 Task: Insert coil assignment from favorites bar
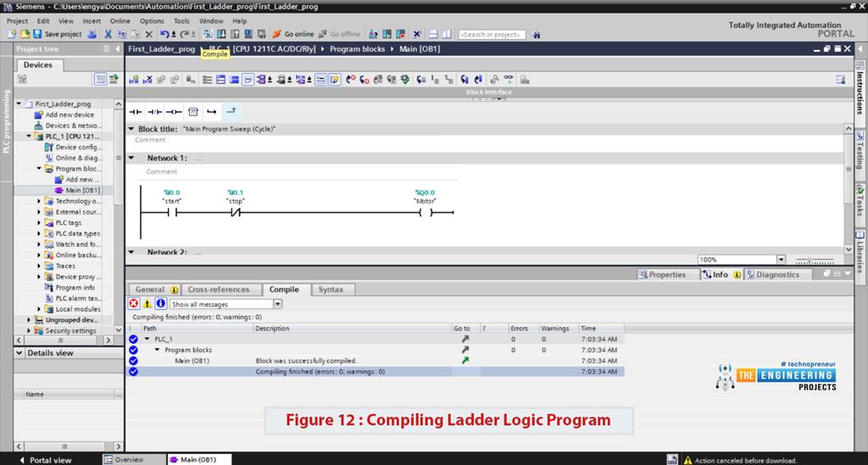(174, 112)
